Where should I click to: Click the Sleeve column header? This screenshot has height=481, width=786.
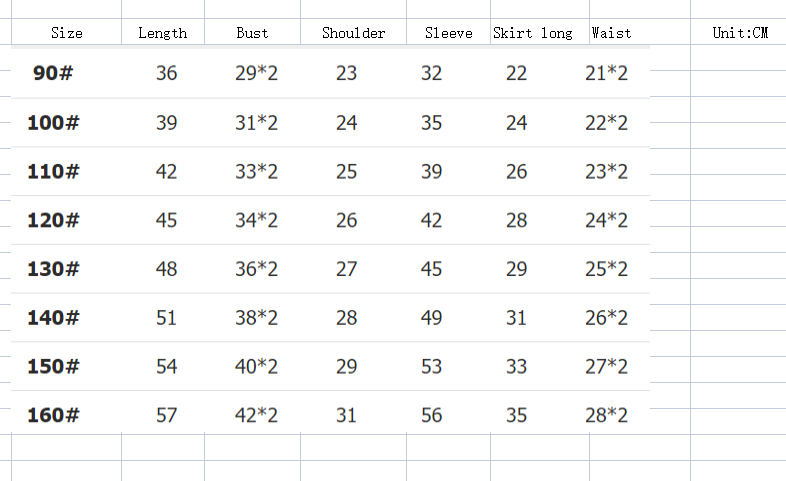pos(448,33)
